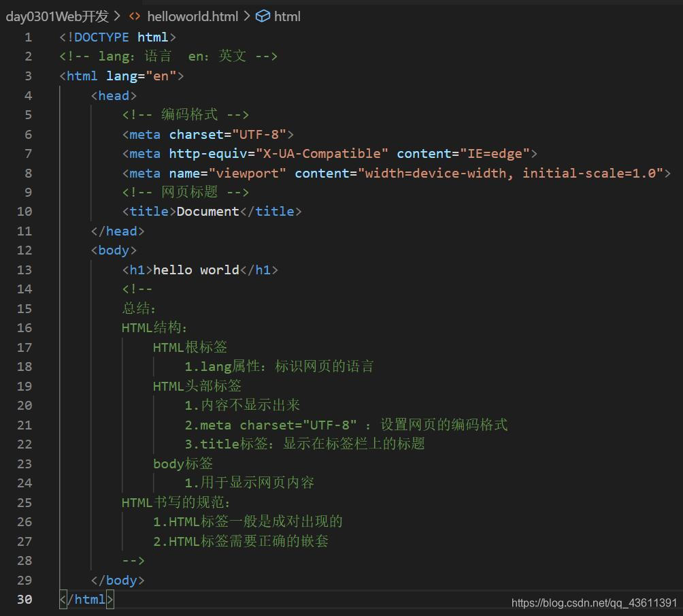Image resolution: width=683 pixels, height=616 pixels.
Task: Click the helloworld.html breadcrumb item
Action: coord(193,16)
